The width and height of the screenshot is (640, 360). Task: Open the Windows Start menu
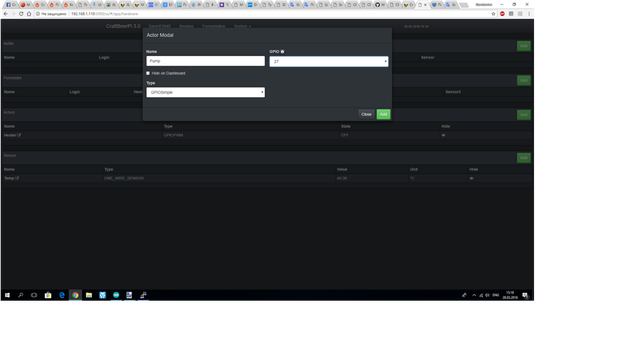tap(7, 295)
